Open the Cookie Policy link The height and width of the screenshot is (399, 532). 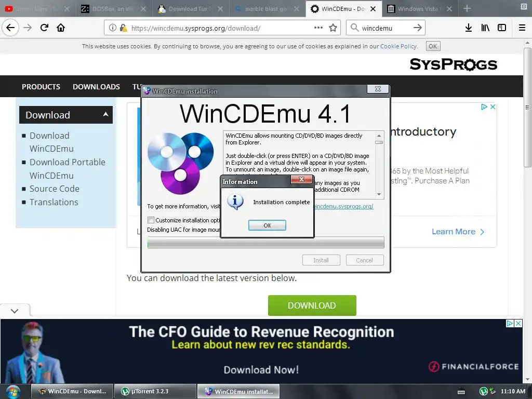pyautogui.click(x=398, y=46)
